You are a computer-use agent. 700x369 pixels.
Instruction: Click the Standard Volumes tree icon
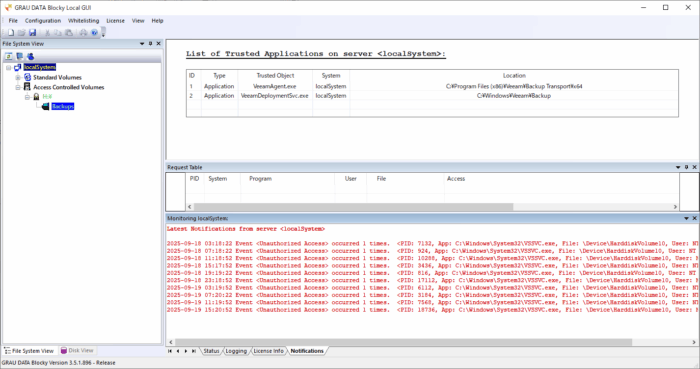27,77
